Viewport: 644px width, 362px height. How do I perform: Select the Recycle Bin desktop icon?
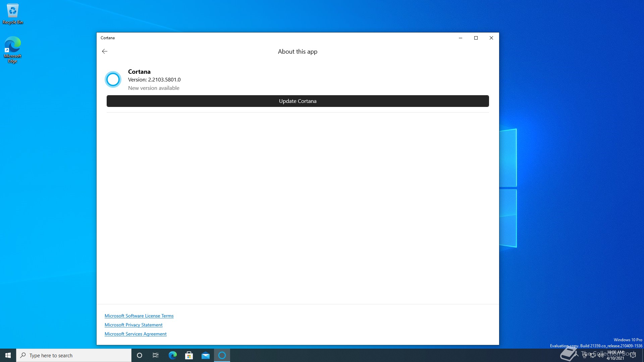[13, 14]
